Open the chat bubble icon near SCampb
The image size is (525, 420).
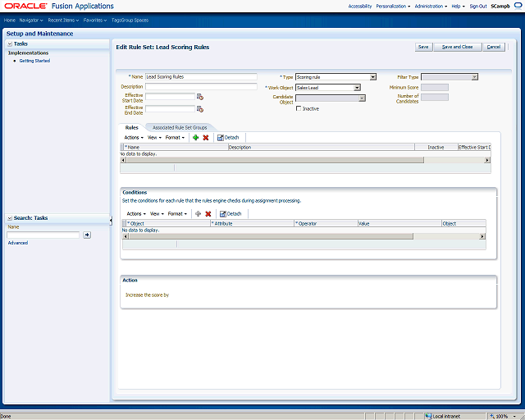[x=518, y=6]
